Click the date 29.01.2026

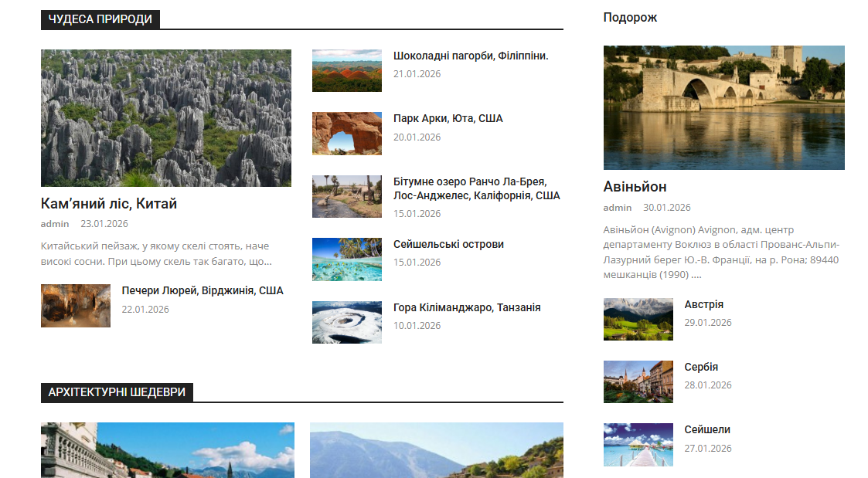point(708,323)
